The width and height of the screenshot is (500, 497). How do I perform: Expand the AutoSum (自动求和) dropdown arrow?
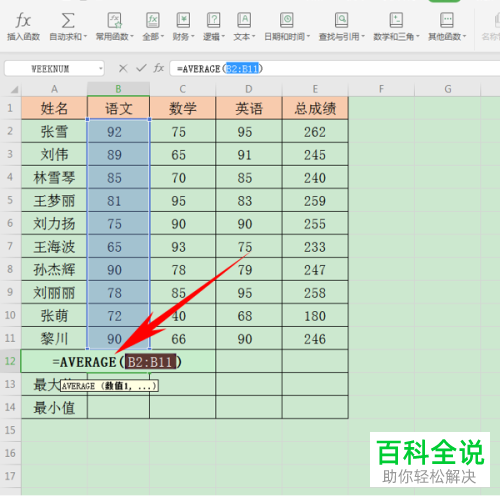tap(85, 37)
